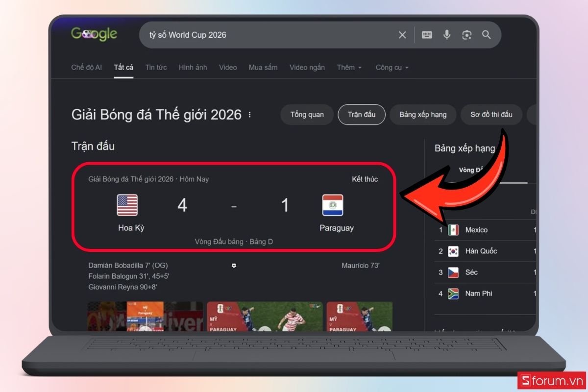Click the Damián Bobadilla 7' (OG) line
This screenshot has height=392, width=588.
tap(128, 265)
